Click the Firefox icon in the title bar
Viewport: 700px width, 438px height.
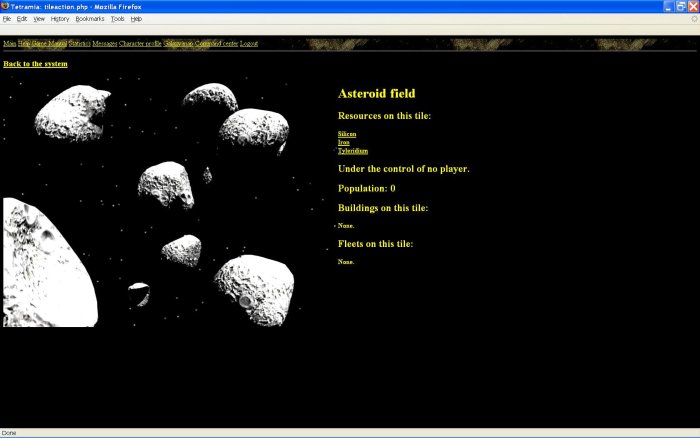pos(5,6)
